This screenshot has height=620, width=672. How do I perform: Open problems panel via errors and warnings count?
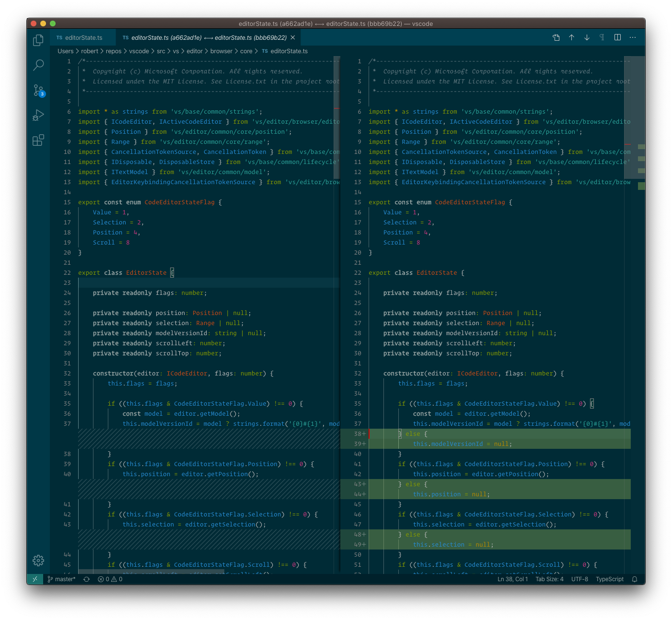click(110, 579)
